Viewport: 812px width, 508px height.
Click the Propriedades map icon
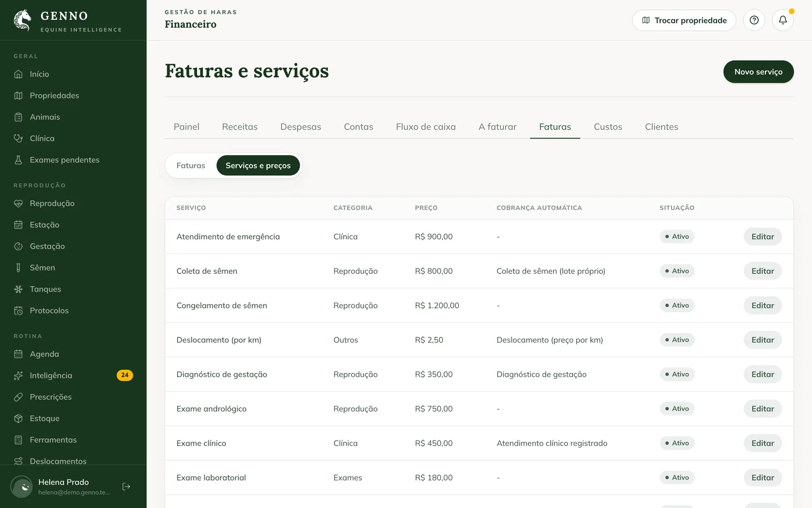pyautogui.click(x=18, y=96)
